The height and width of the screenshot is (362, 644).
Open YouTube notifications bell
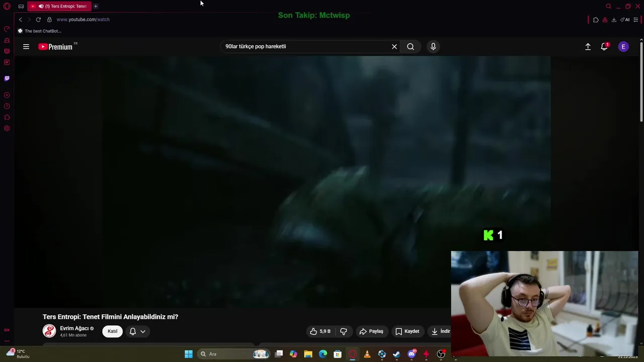[x=604, y=47]
